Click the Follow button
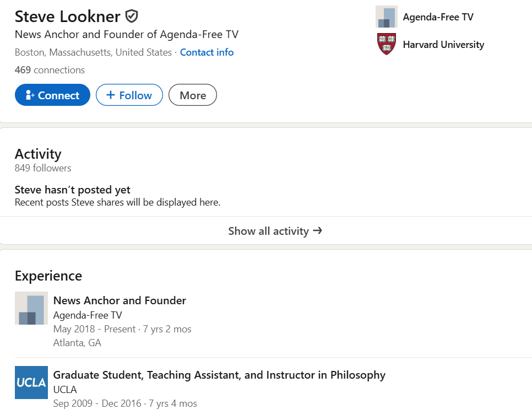532x420 pixels. click(129, 95)
